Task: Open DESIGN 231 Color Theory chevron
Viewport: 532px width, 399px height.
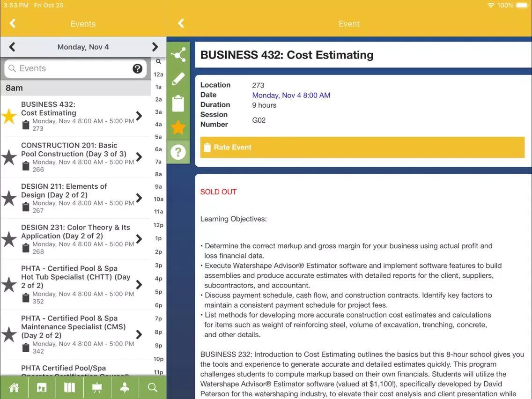Action: [139, 239]
